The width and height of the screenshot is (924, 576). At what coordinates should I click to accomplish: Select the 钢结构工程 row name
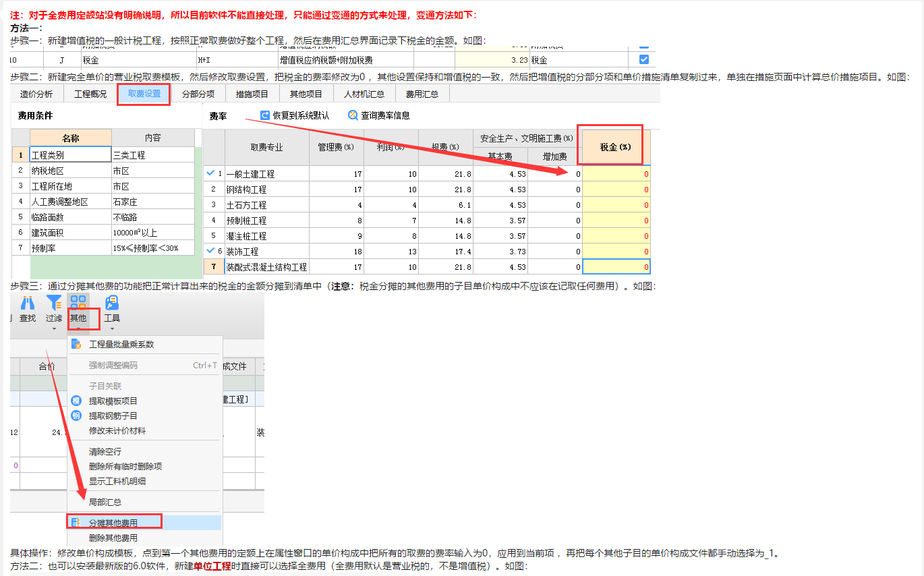pos(266,189)
